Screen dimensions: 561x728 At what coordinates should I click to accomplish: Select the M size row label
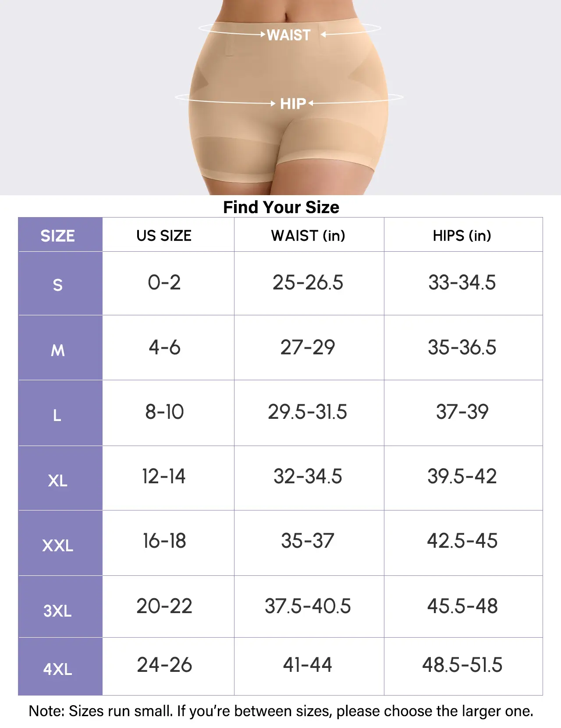tap(58, 350)
